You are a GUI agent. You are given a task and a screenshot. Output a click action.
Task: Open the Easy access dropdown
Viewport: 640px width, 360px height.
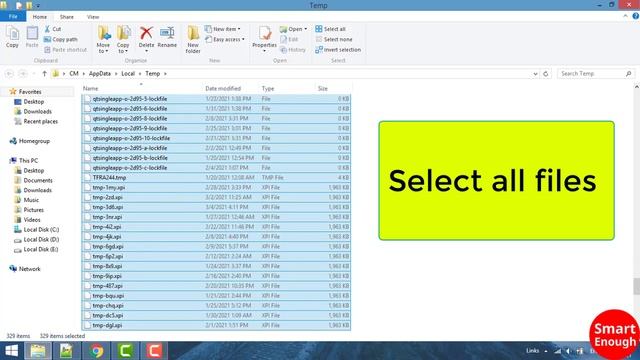pyautogui.click(x=225, y=40)
